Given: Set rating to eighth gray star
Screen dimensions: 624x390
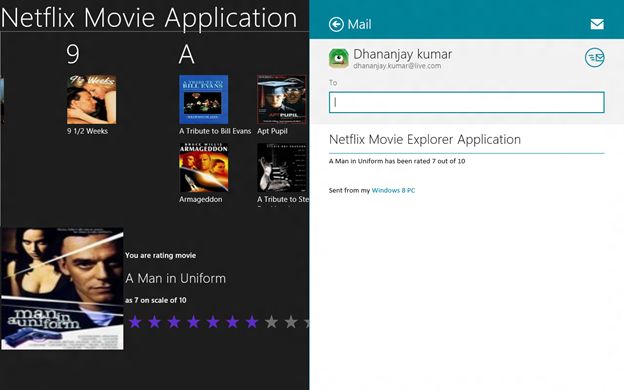Looking at the screenshot, I should [x=271, y=322].
